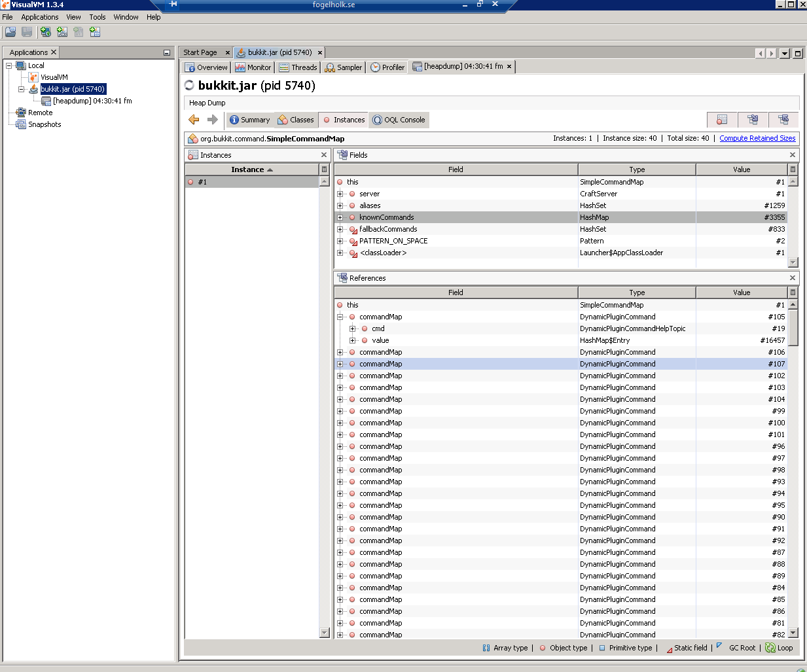Open the document list dropdown arrow
This screenshot has height=672, width=807.
point(785,54)
